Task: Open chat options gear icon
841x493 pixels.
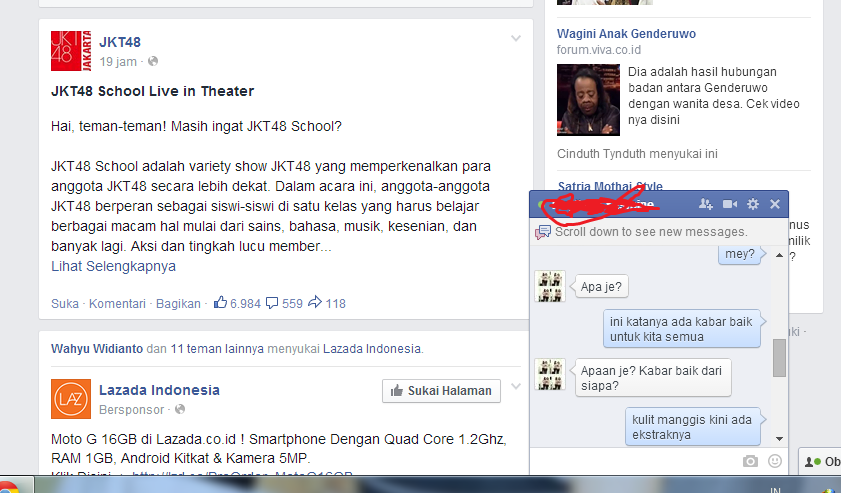Action: click(753, 204)
